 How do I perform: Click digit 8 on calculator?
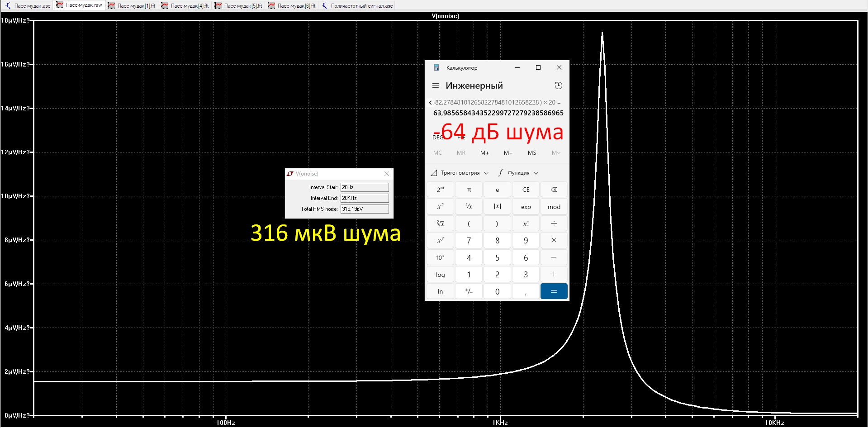[497, 241]
